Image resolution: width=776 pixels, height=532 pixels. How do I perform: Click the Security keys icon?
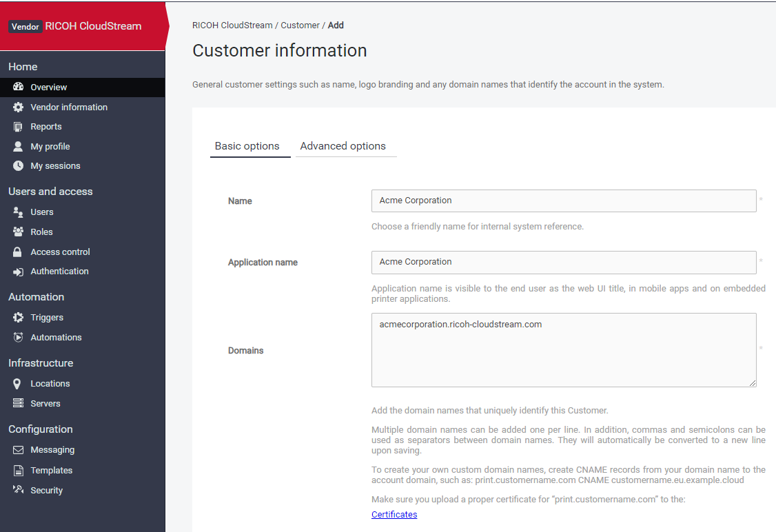(19, 490)
